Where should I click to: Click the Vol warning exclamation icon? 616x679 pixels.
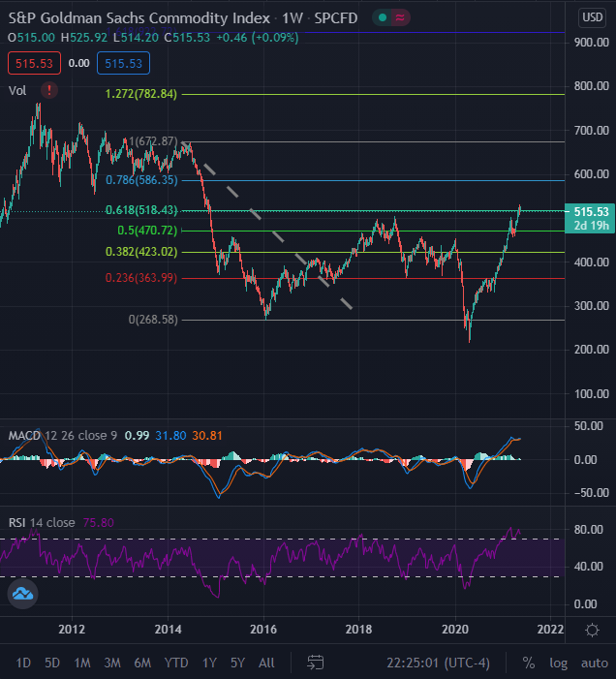(49, 90)
